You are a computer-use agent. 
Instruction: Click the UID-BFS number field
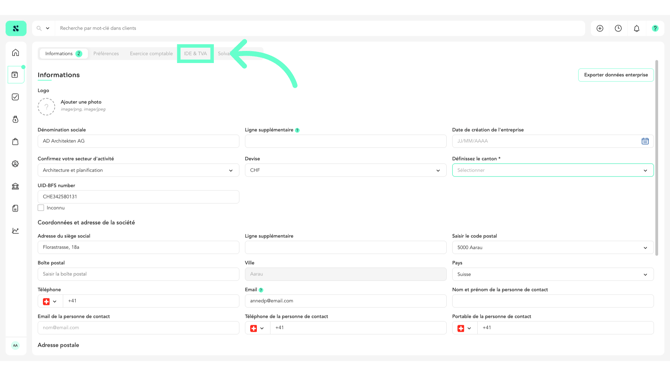coord(138,197)
